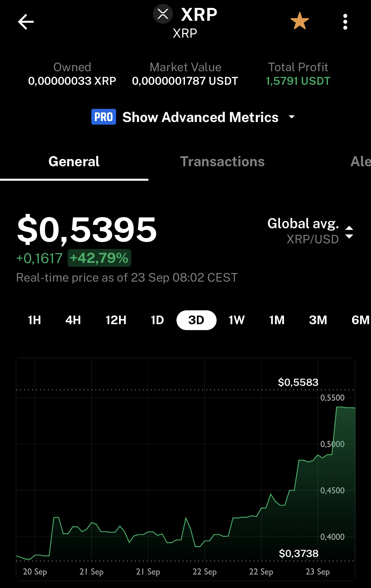Select the 1H chart range

pos(34,320)
